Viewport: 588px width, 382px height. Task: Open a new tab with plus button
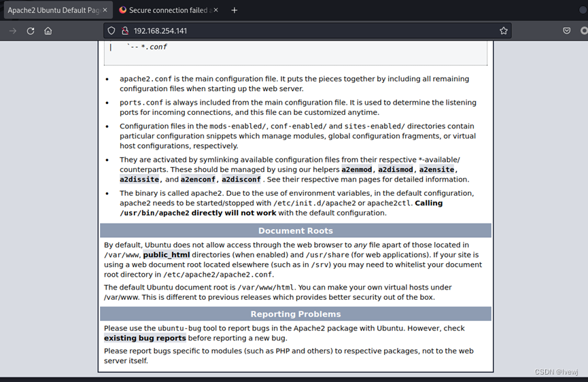coord(235,10)
